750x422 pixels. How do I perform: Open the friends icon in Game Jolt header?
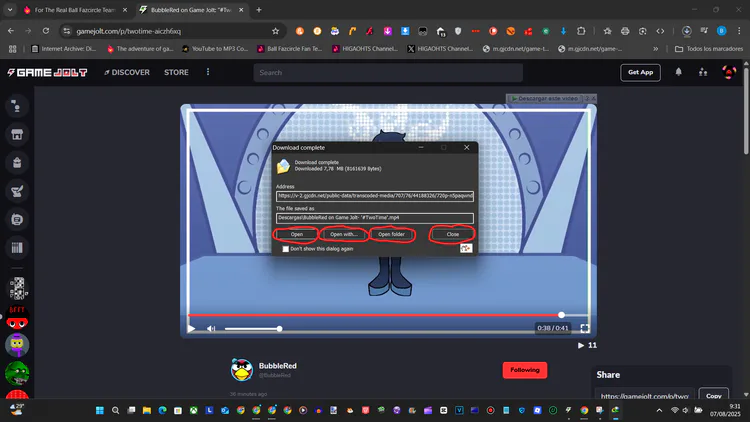(x=703, y=72)
